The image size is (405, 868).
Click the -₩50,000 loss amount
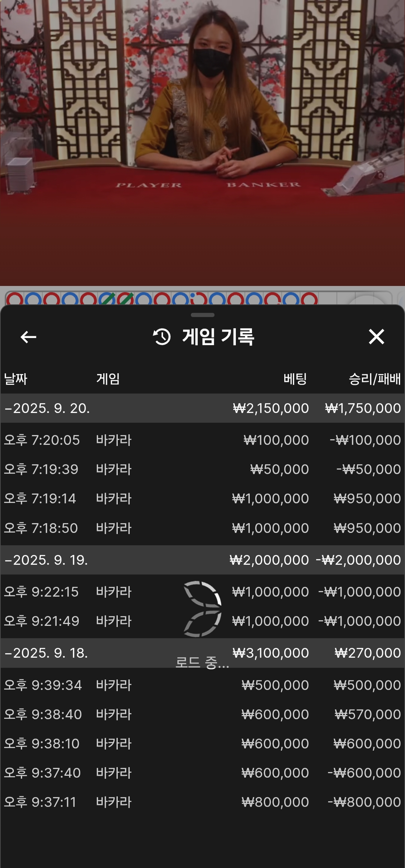click(x=369, y=469)
